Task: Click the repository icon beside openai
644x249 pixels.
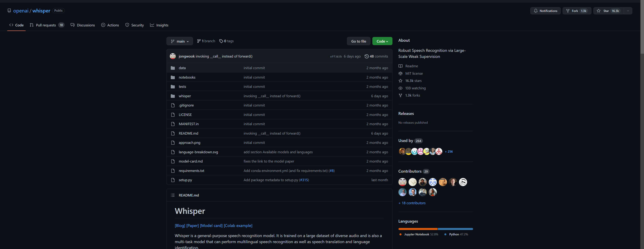Action: (x=9, y=10)
